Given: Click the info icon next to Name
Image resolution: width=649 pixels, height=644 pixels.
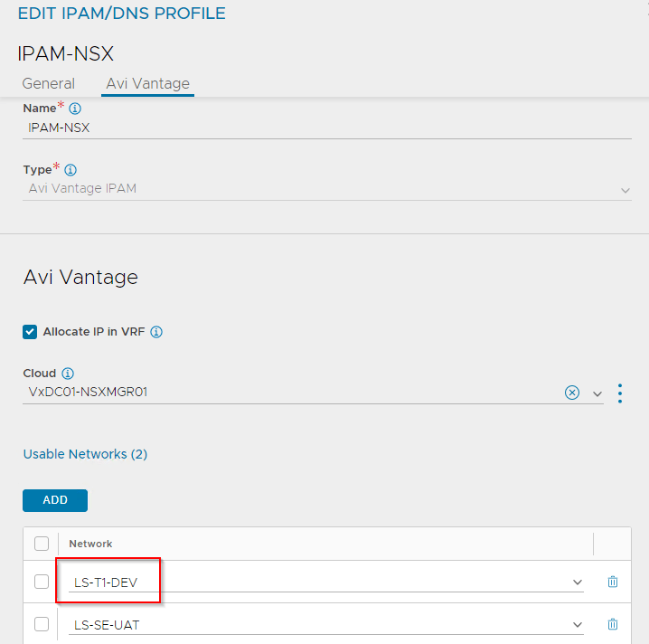Looking at the screenshot, I should coord(75,109).
